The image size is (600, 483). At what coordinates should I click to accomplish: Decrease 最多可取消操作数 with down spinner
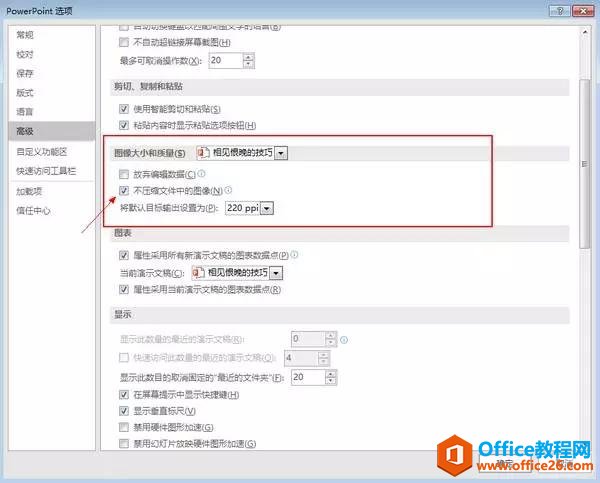[249, 64]
